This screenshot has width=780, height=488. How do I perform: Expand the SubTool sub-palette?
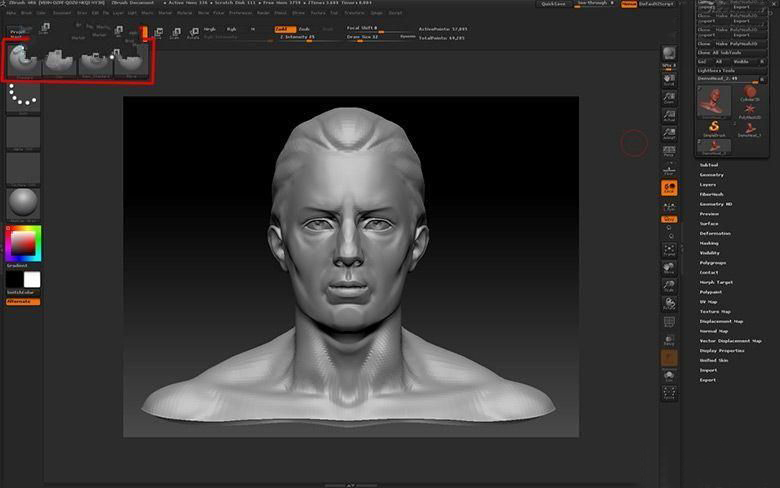(x=709, y=165)
